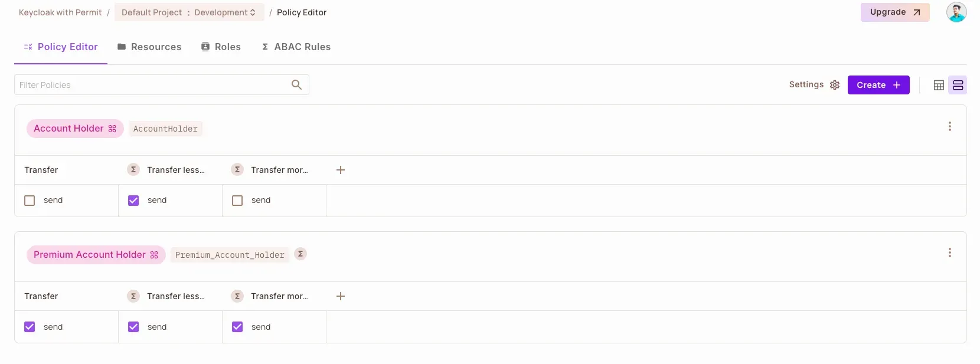Screen dimensions: 980x364
Task: Uncheck Account Holder Transfer less send checkbox
Action: (133, 201)
